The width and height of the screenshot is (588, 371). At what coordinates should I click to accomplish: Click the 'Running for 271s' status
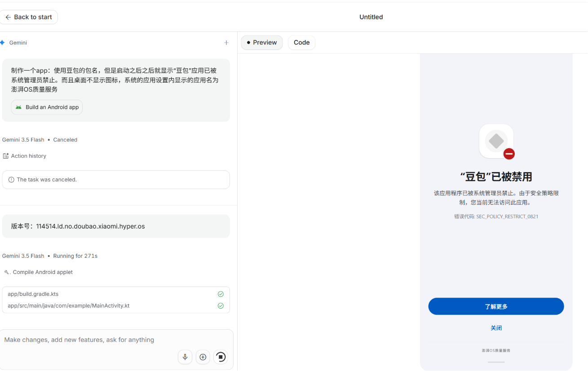(x=75, y=256)
